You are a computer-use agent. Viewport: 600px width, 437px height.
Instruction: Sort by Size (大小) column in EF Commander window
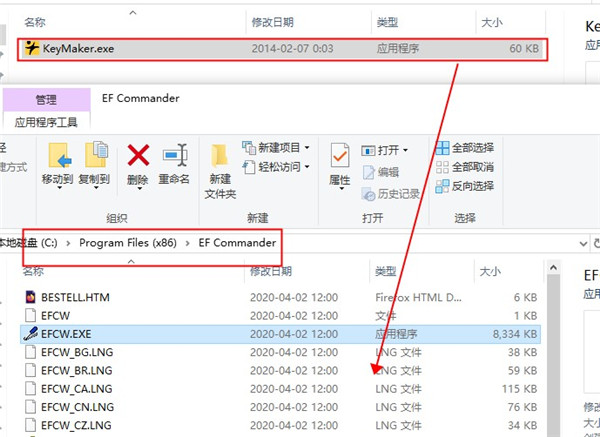pos(491,271)
